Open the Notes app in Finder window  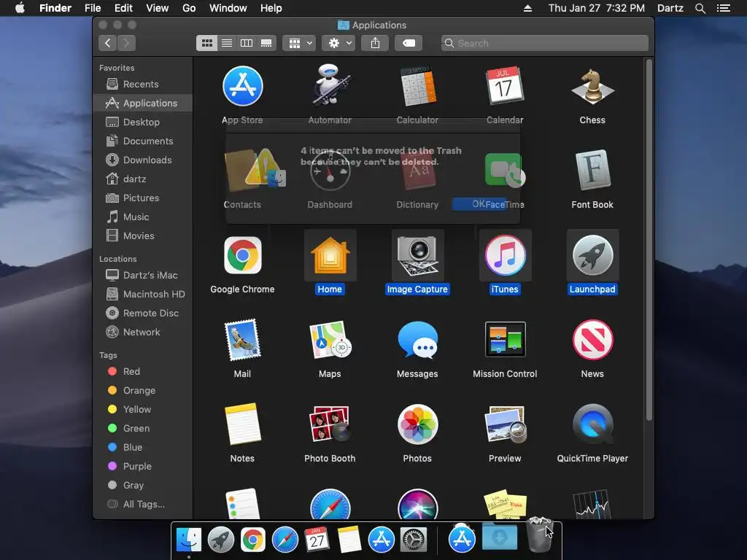242,424
